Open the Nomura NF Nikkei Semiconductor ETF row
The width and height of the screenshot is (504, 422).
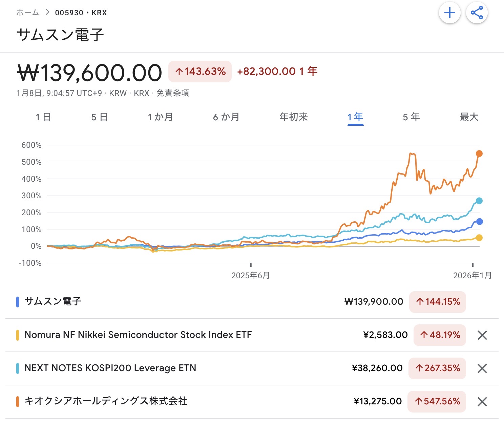(138, 335)
